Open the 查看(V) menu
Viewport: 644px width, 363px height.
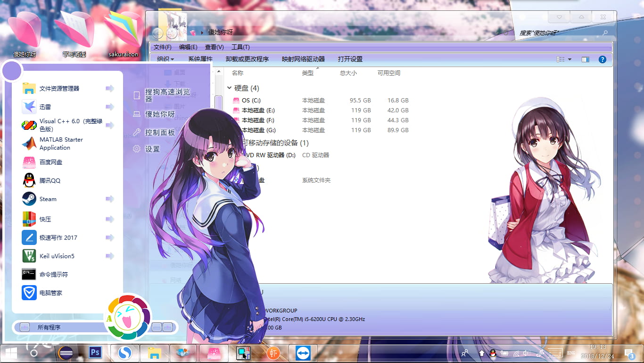pyautogui.click(x=213, y=47)
